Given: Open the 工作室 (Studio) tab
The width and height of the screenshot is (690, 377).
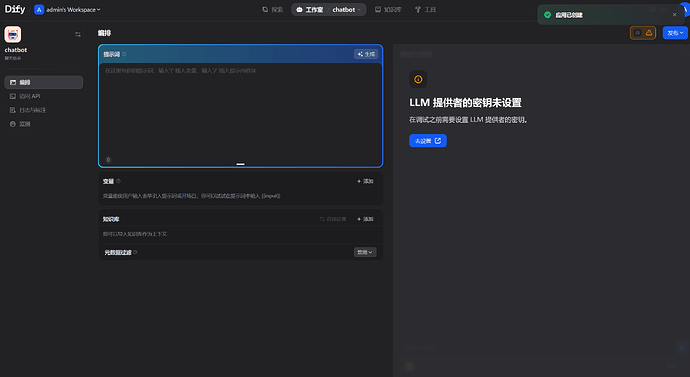Looking at the screenshot, I should click(x=310, y=10).
